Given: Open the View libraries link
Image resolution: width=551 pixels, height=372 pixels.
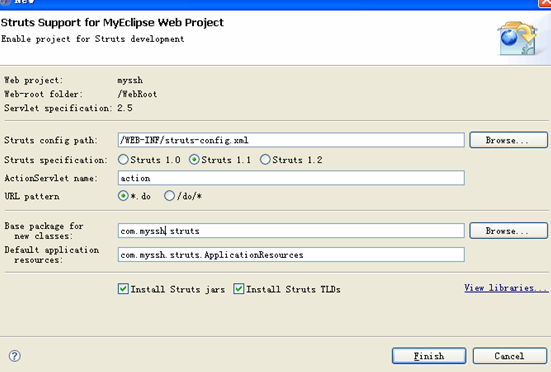Looking at the screenshot, I should pyautogui.click(x=506, y=288).
